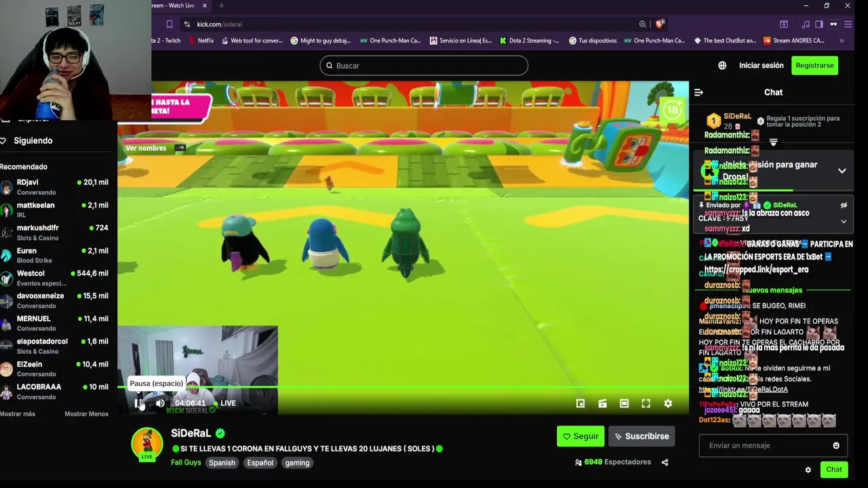Open recommended channel Westcol
The image size is (868, 488).
click(56, 278)
